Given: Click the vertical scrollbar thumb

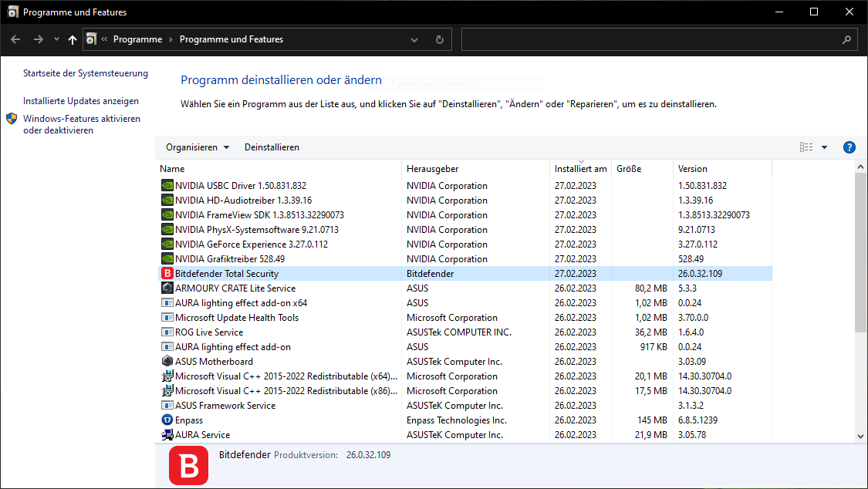Looking at the screenshot, I should click(860, 252).
